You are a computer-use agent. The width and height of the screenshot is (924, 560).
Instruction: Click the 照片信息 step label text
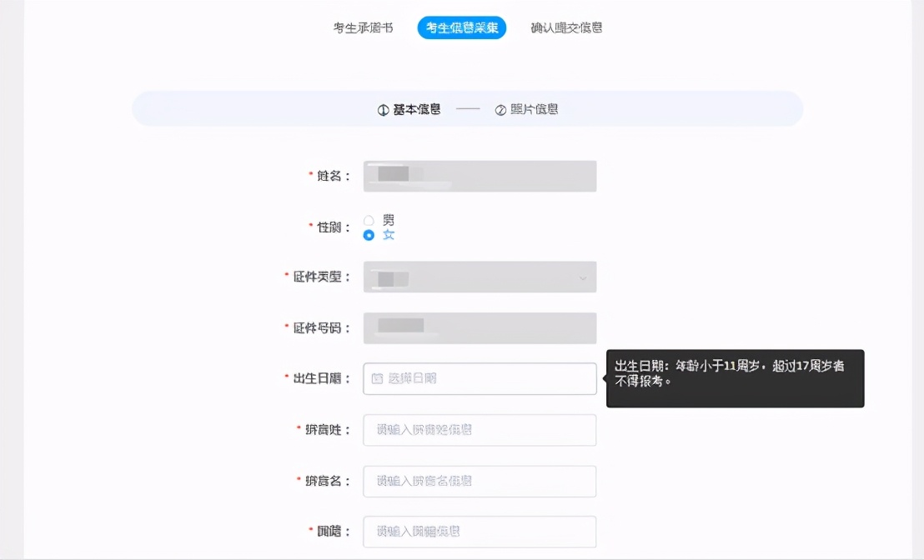[537, 108]
